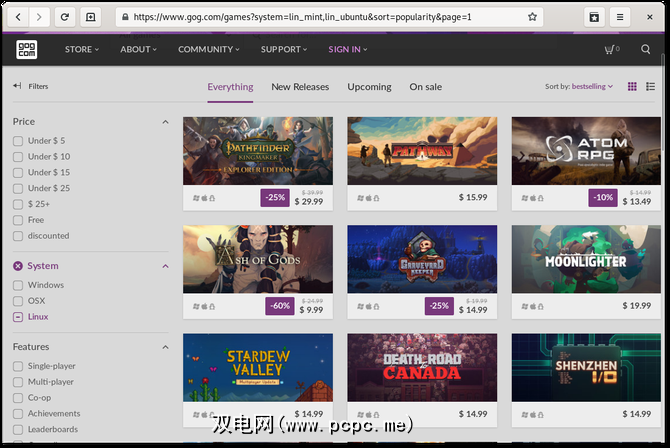Click the search magnifier icon
The width and height of the screenshot is (670, 448).
pos(646,49)
